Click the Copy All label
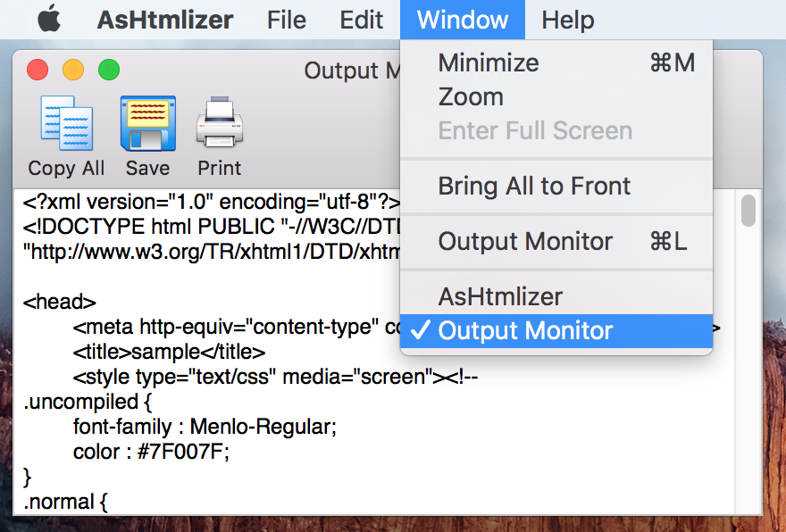This screenshot has height=532, width=786. 66,169
